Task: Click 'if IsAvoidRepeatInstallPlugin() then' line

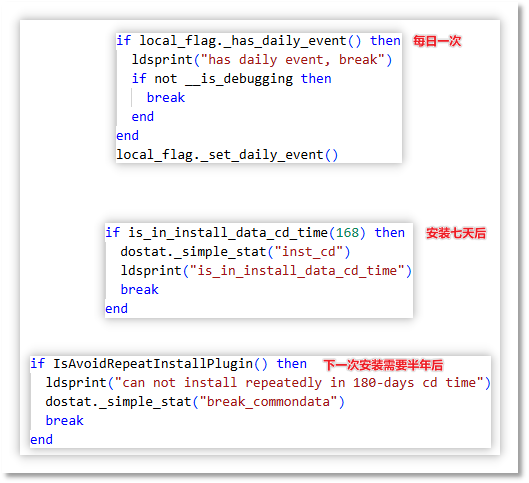Action: point(168,364)
